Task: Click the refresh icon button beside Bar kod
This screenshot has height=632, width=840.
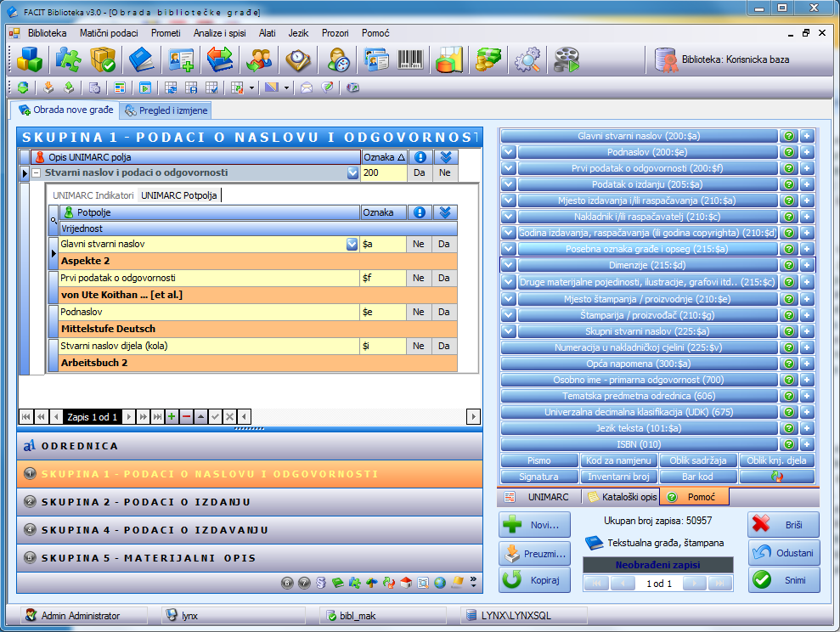Action: (x=777, y=477)
